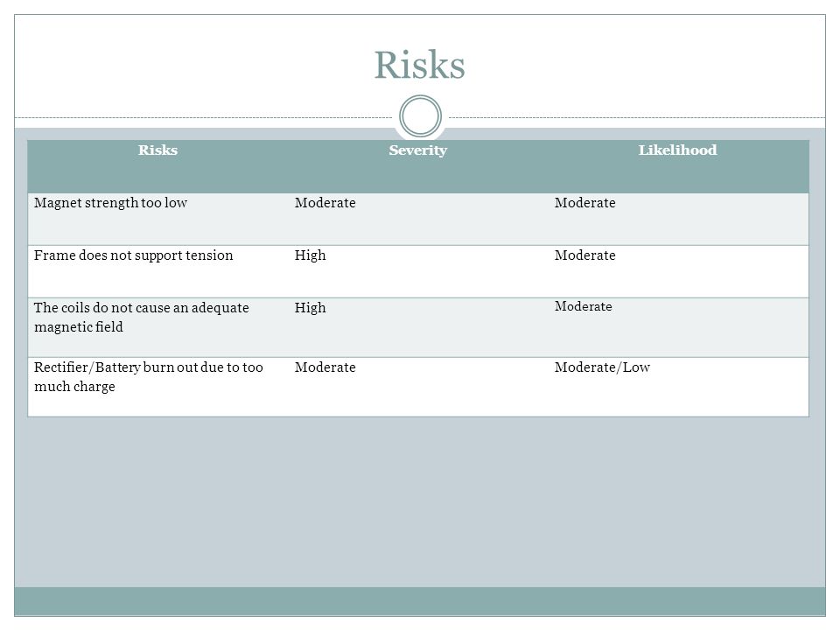The height and width of the screenshot is (630, 840).
Task: Click the empty gray area below table
Action: pos(420,501)
